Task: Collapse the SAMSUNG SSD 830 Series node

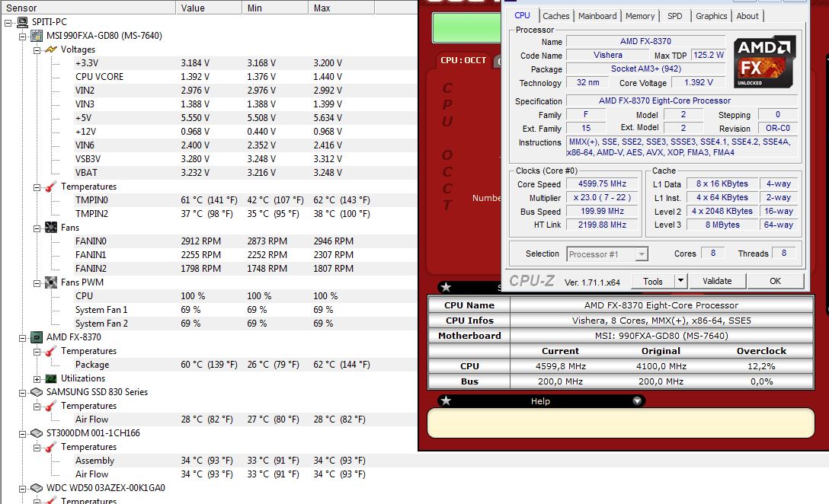Action: coord(22,393)
